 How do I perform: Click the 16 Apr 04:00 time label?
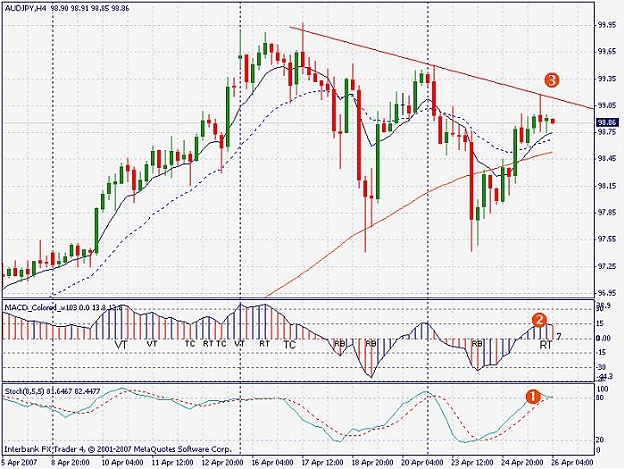coord(273,463)
